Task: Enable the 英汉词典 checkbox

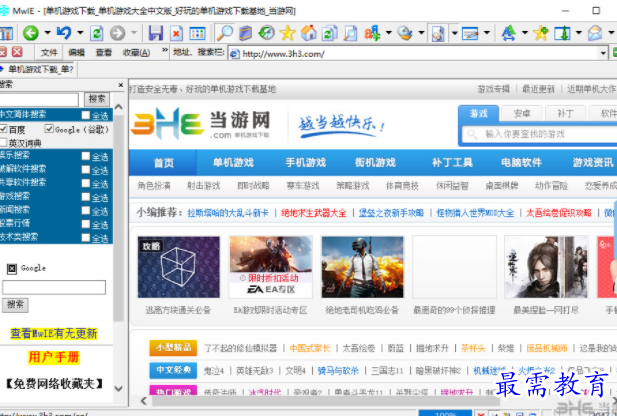Action: pyautogui.click(x=3, y=142)
